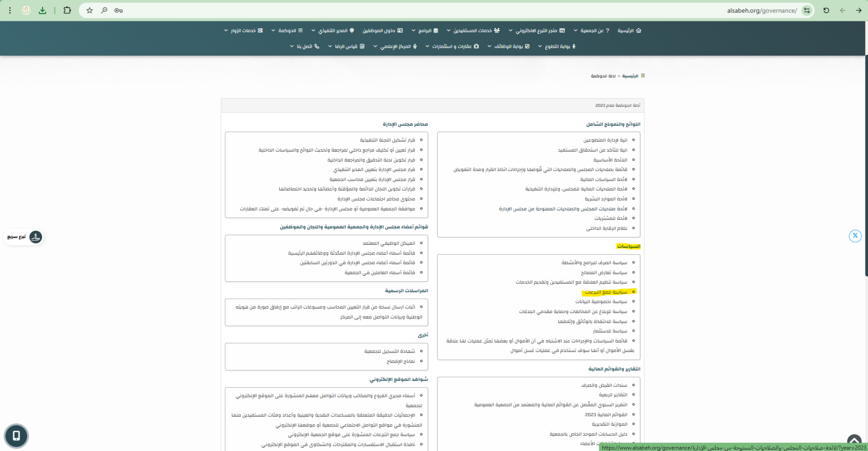Click the password key icon in address bar
Image resolution: width=868 pixels, height=451 pixels.
[119, 11]
